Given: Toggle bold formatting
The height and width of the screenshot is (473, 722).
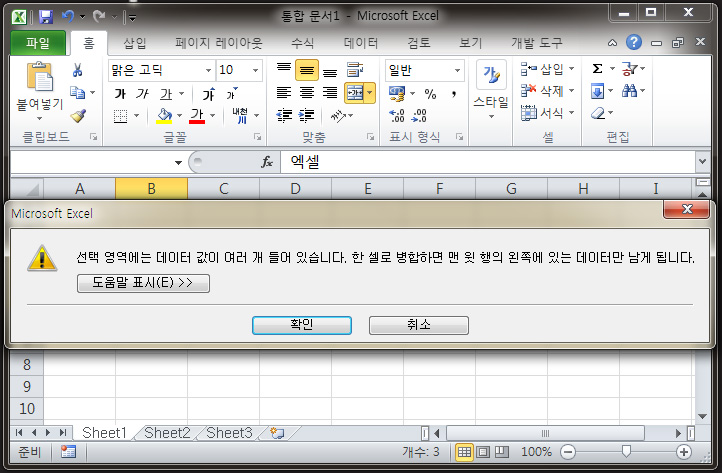Looking at the screenshot, I should point(120,93).
